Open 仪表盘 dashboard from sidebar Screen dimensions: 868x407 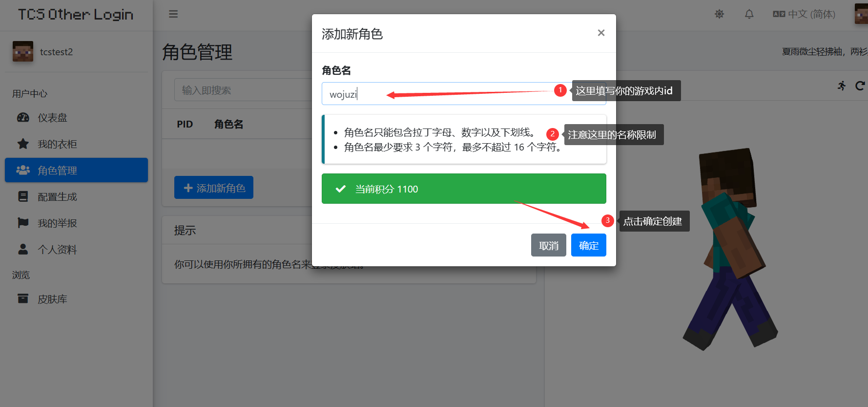[52, 118]
